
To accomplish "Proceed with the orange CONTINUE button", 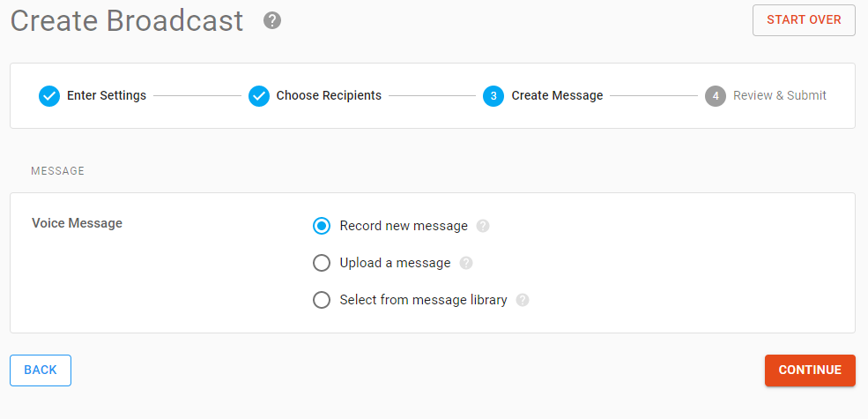I will (x=810, y=370).
